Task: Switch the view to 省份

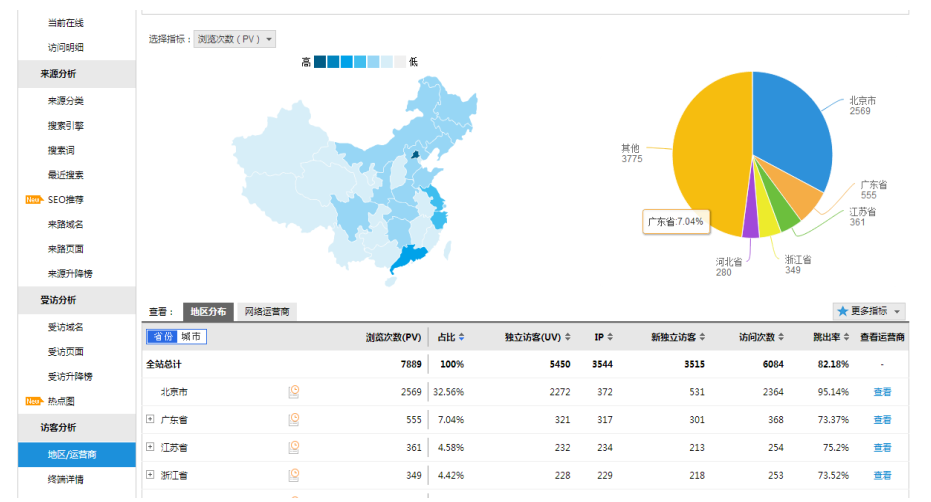Action: click(162, 337)
